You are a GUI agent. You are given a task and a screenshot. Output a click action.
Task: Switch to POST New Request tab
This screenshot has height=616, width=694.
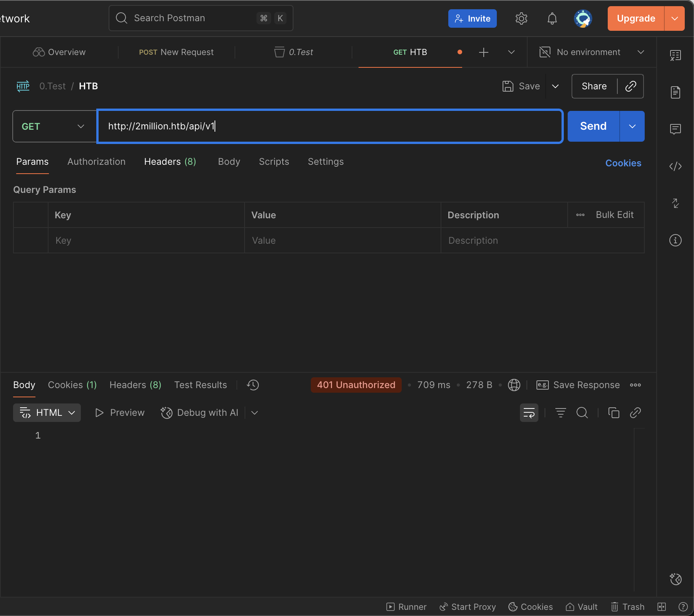point(176,52)
